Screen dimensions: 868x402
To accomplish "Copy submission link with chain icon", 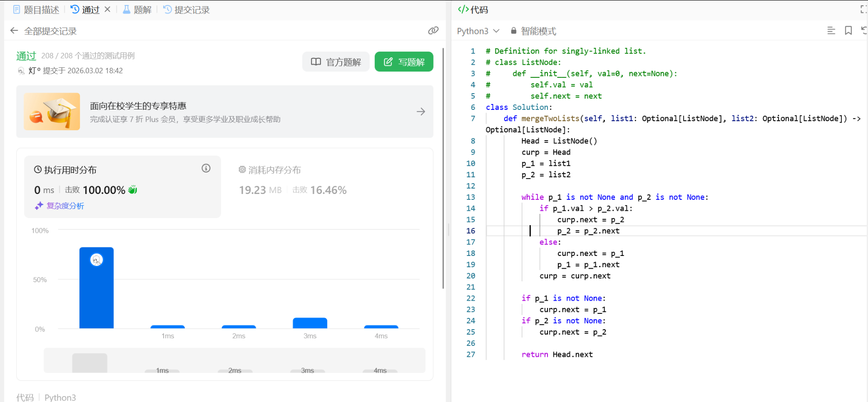I will (433, 31).
